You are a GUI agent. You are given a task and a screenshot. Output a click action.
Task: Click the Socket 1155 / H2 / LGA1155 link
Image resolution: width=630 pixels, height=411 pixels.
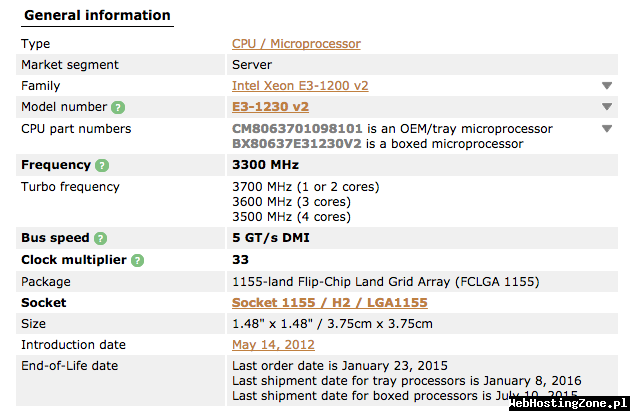329,303
